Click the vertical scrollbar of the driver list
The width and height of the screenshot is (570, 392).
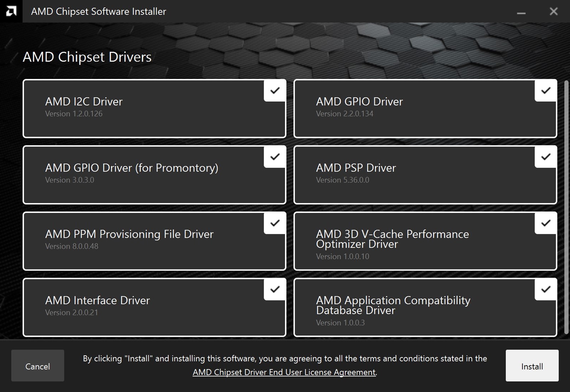tap(566, 207)
